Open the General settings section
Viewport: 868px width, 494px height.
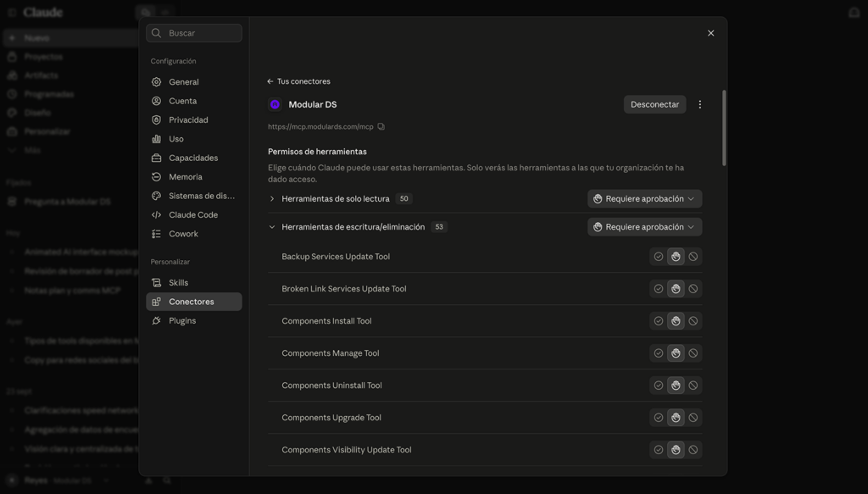[194, 82]
